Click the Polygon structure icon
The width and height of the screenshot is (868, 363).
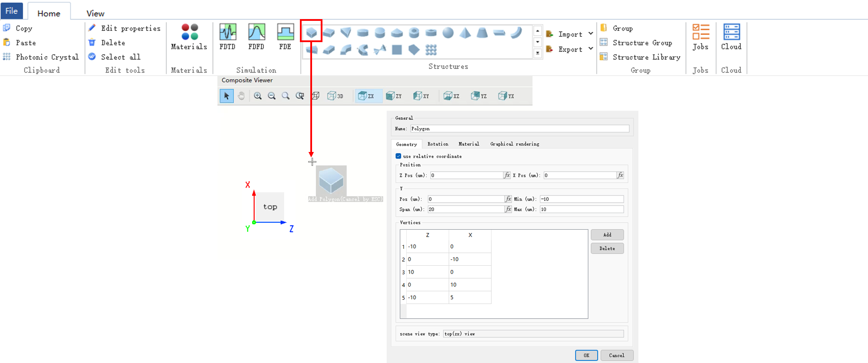pos(311,33)
